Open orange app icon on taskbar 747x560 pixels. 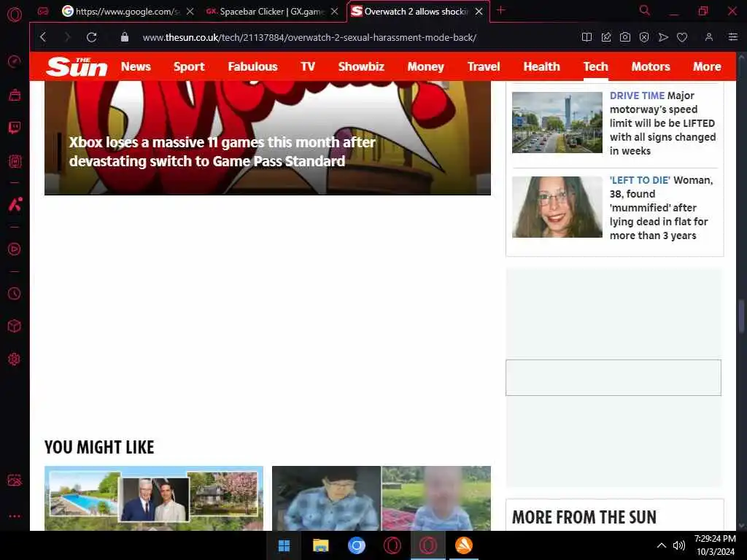(x=463, y=545)
